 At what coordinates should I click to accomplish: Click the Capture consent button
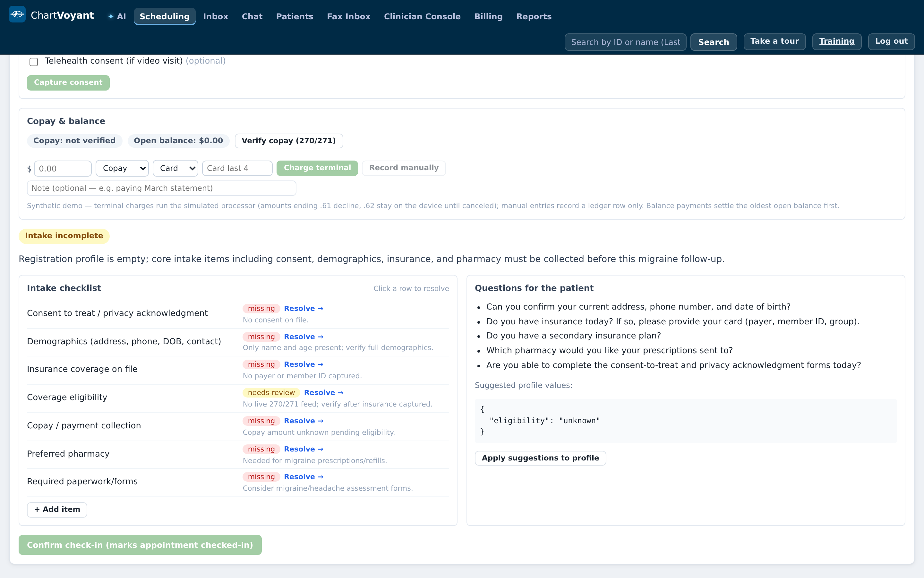click(x=68, y=83)
